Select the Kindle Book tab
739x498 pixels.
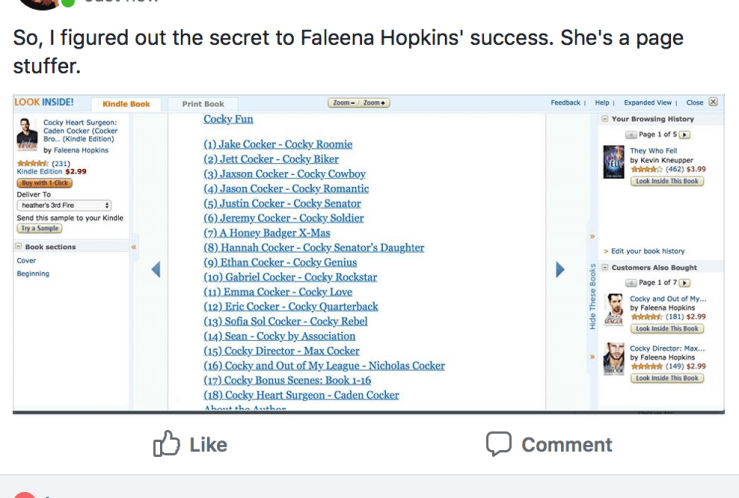pyautogui.click(x=125, y=104)
